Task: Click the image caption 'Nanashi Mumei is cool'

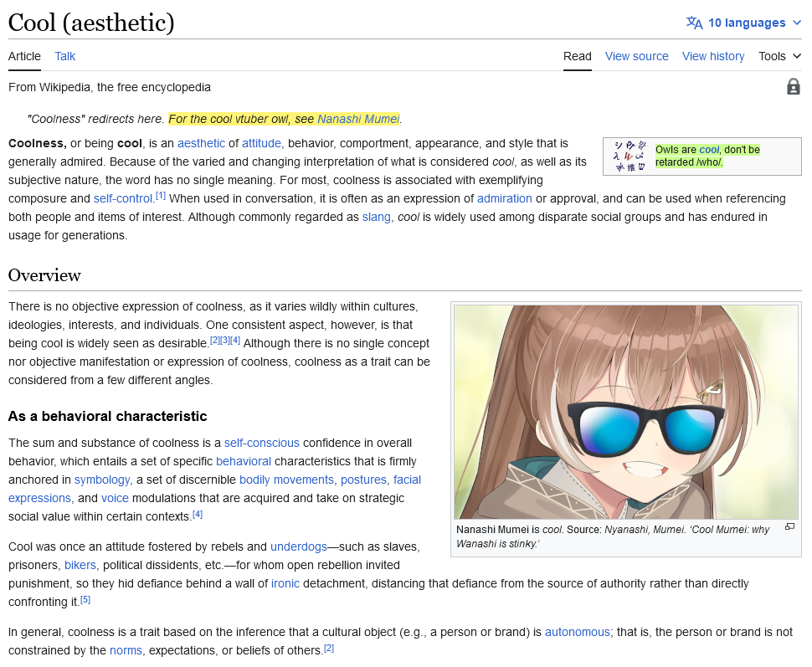Action: [x=510, y=530]
